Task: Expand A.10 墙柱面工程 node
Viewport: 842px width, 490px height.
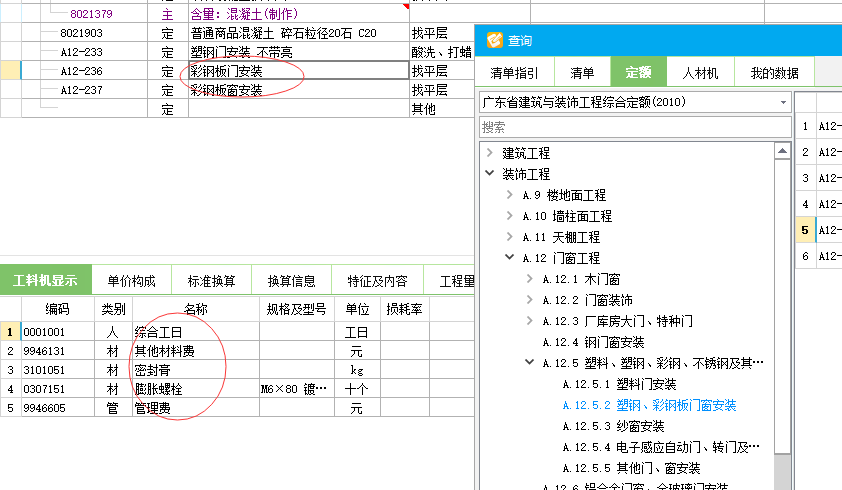Action: pos(510,215)
